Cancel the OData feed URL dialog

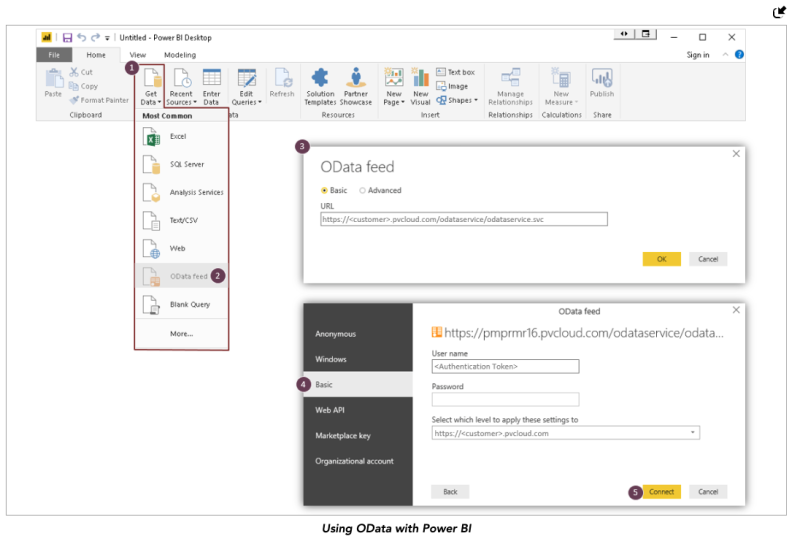pyautogui.click(x=708, y=259)
